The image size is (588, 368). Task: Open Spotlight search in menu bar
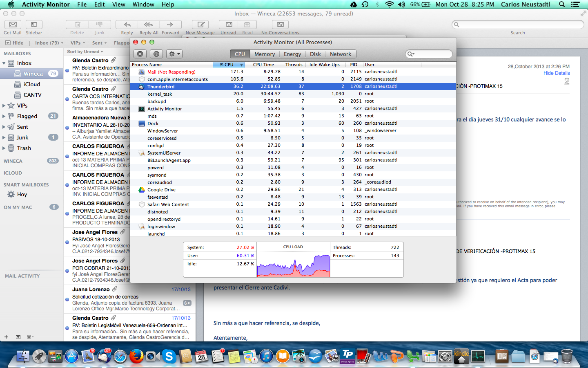[x=562, y=4]
